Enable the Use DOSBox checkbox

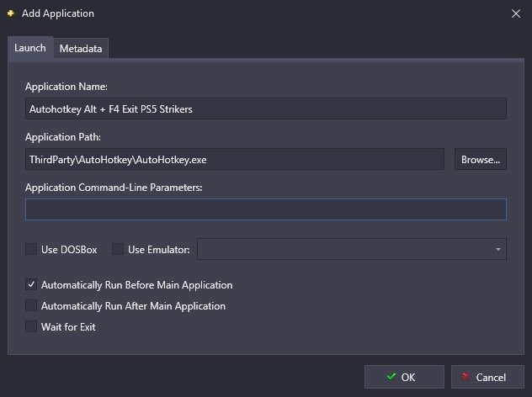pos(31,249)
